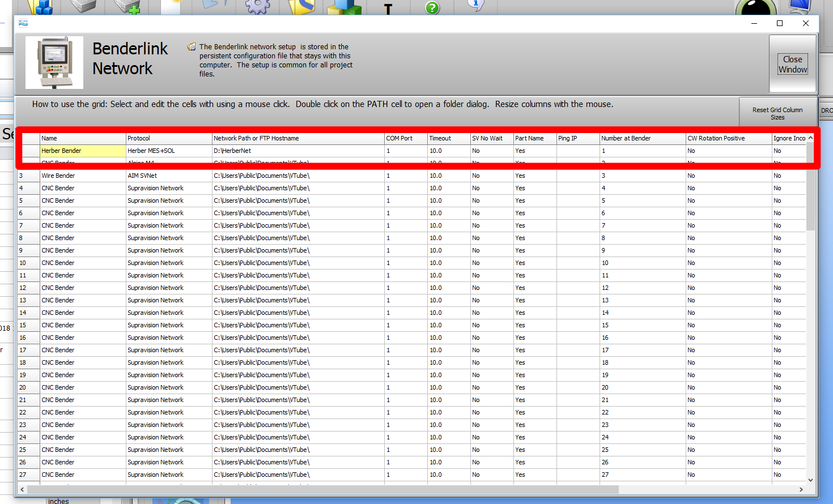Click the small note icon beside description
Viewport: 833px width, 504px height.
[192, 47]
